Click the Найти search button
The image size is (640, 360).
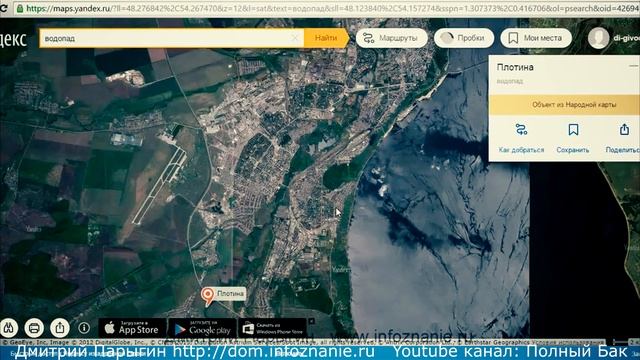click(x=326, y=38)
